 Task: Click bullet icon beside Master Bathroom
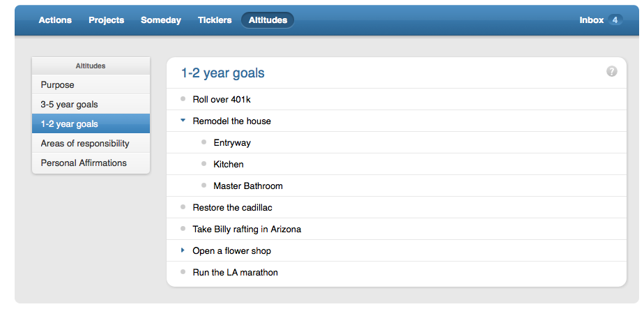(x=204, y=186)
